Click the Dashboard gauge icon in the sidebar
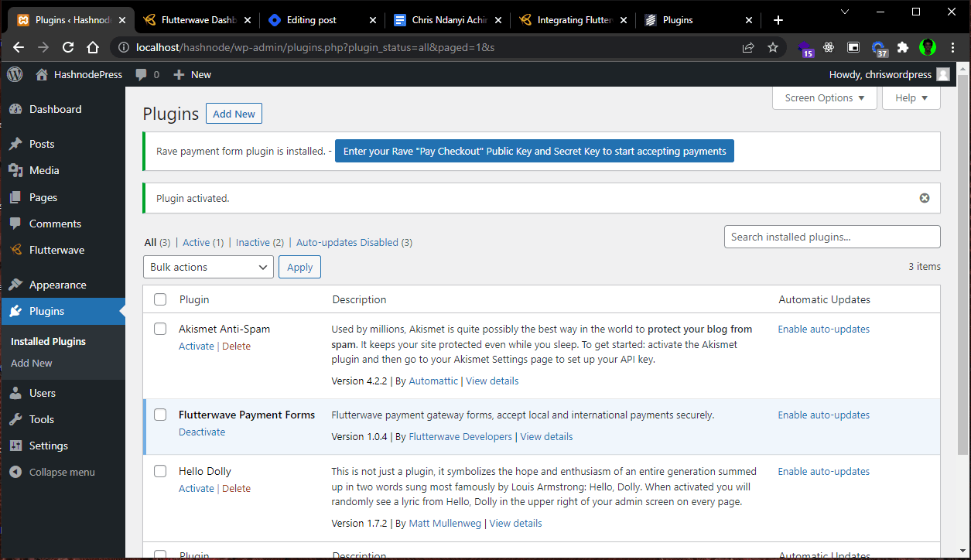Viewport: 971px width, 560px height. [15, 109]
